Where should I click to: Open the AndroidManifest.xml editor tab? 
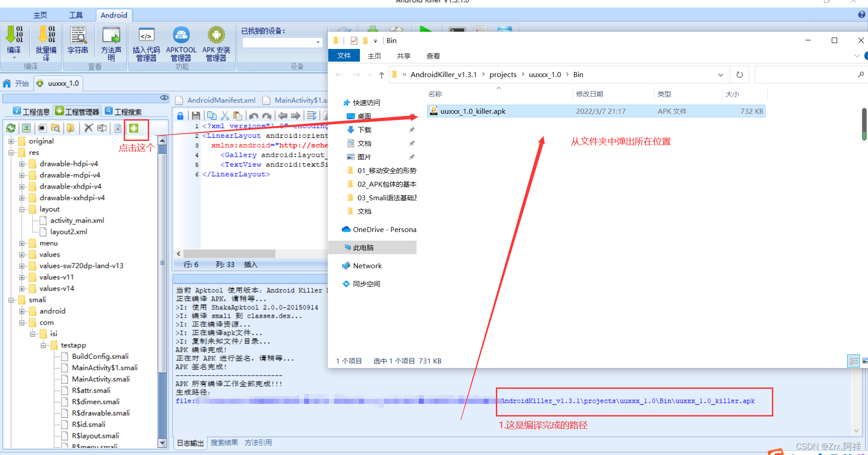(216, 100)
